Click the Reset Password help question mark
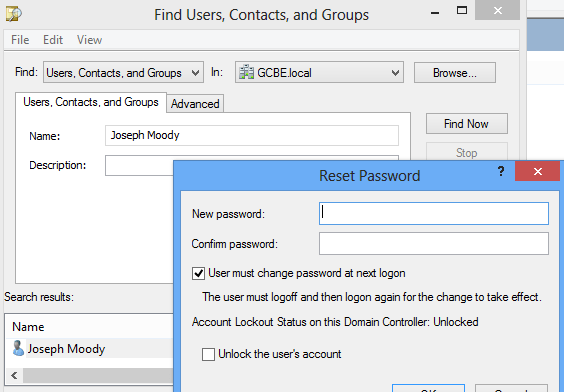This screenshot has height=392, width=564. pyautogui.click(x=501, y=171)
